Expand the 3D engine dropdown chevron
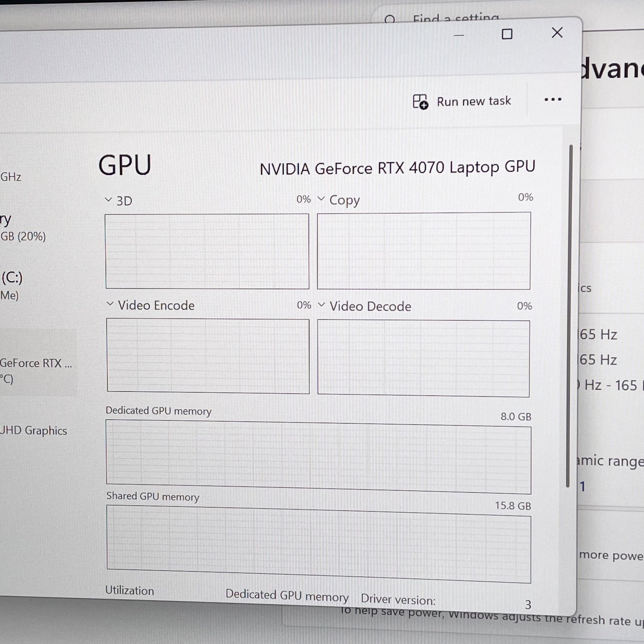This screenshot has height=644, width=644. 109,200
